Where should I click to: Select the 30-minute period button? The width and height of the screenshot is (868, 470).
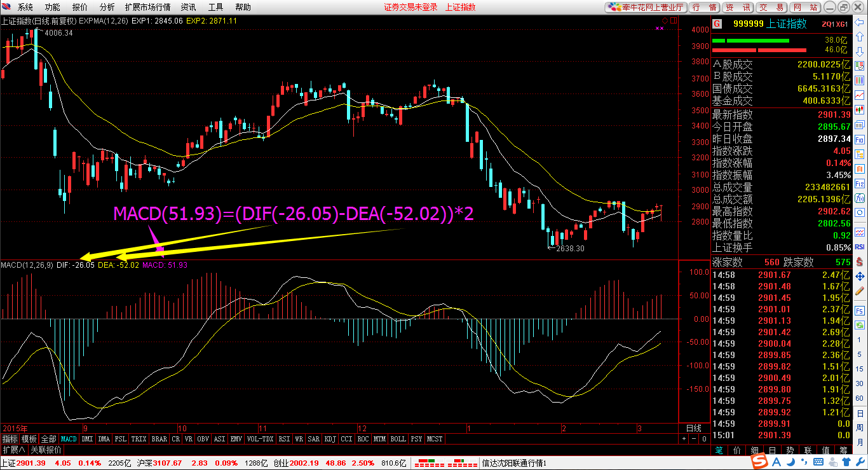pyautogui.click(x=860, y=385)
